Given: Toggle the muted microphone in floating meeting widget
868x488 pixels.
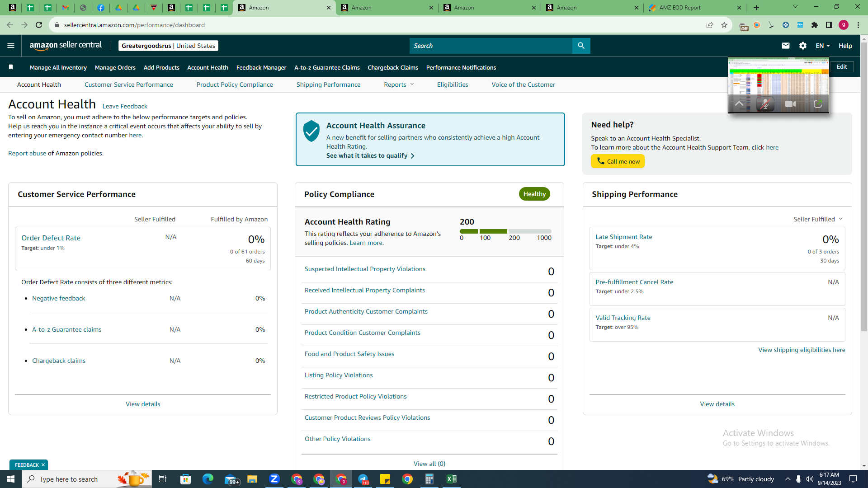Looking at the screenshot, I should coord(765,104).
